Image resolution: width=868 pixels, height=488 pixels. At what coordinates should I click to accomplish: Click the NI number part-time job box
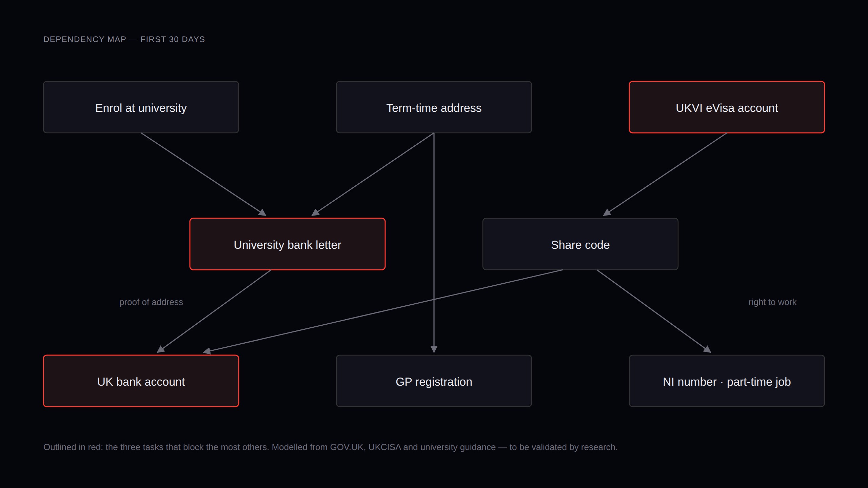(727, 381)
